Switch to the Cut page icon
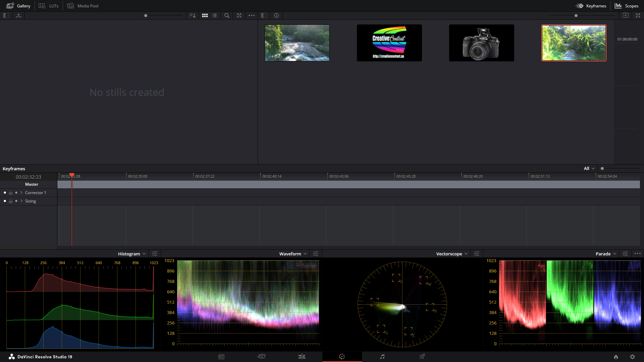This screenshot has height=362, width=644. tap(262, 357)
